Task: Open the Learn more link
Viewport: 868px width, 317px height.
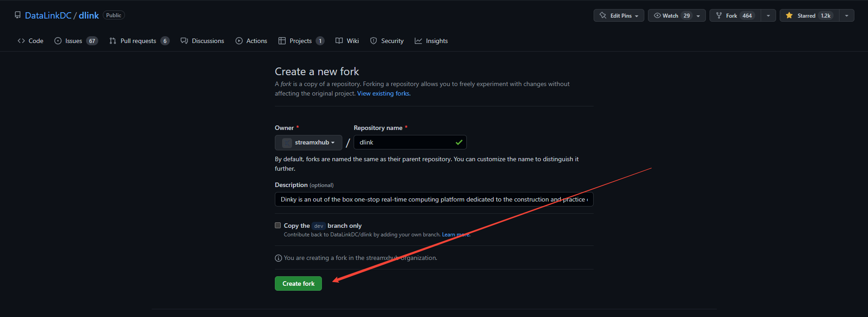Action: click(456, 235)
